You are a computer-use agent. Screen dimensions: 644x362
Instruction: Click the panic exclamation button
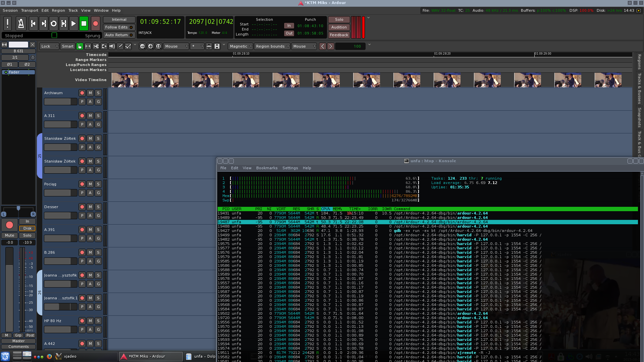pos(7,23)
